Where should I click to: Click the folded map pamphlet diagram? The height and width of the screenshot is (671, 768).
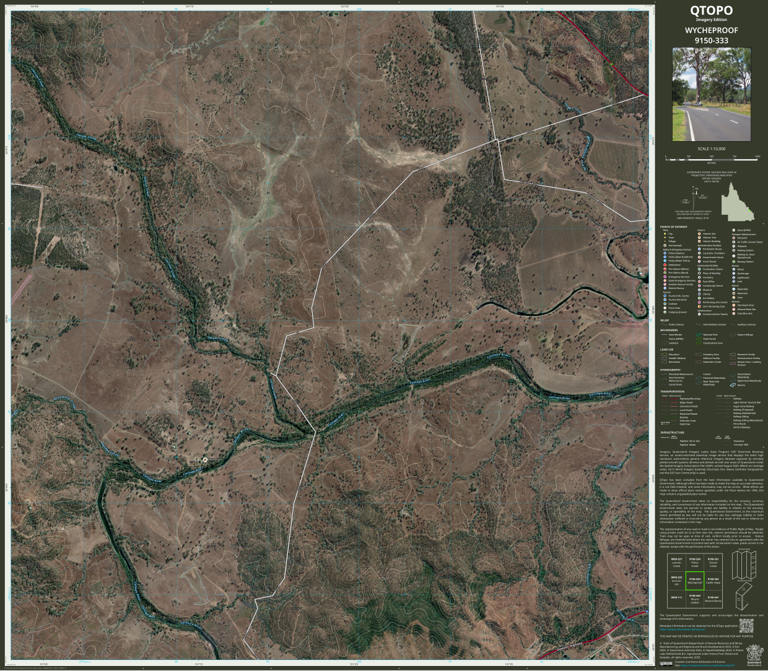744,596
